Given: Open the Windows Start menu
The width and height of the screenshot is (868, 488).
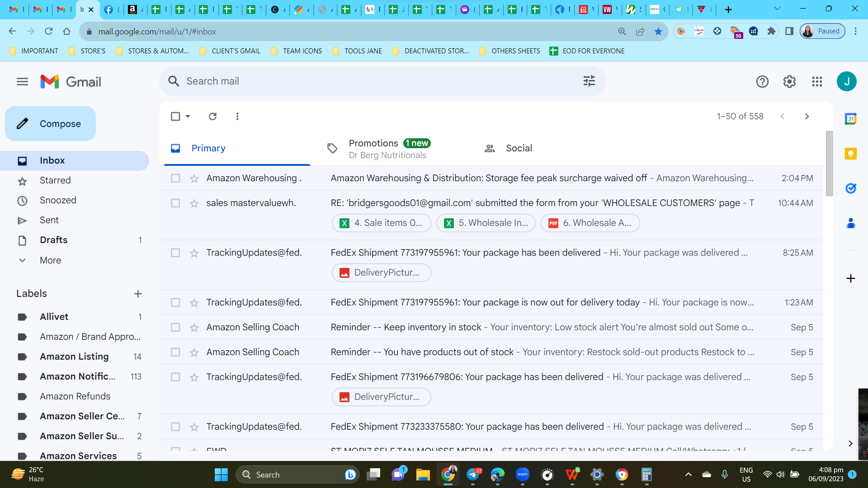Looking at the screenshot, I should [221, 474].
